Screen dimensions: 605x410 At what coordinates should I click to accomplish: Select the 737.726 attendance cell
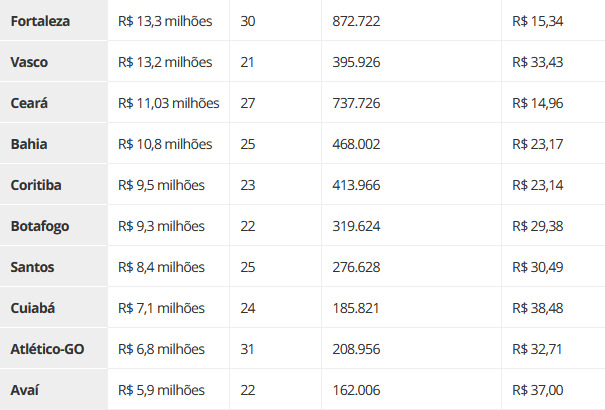coord(411,103)
